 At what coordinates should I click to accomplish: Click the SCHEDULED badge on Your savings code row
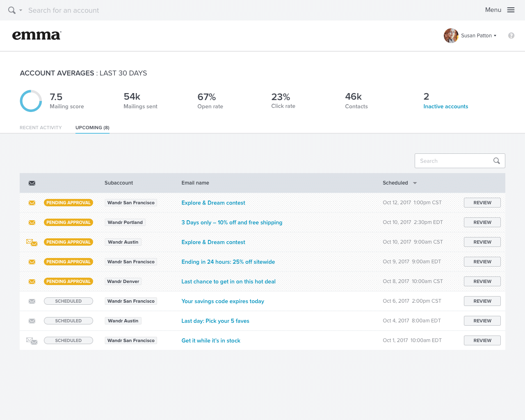(68, 301)
